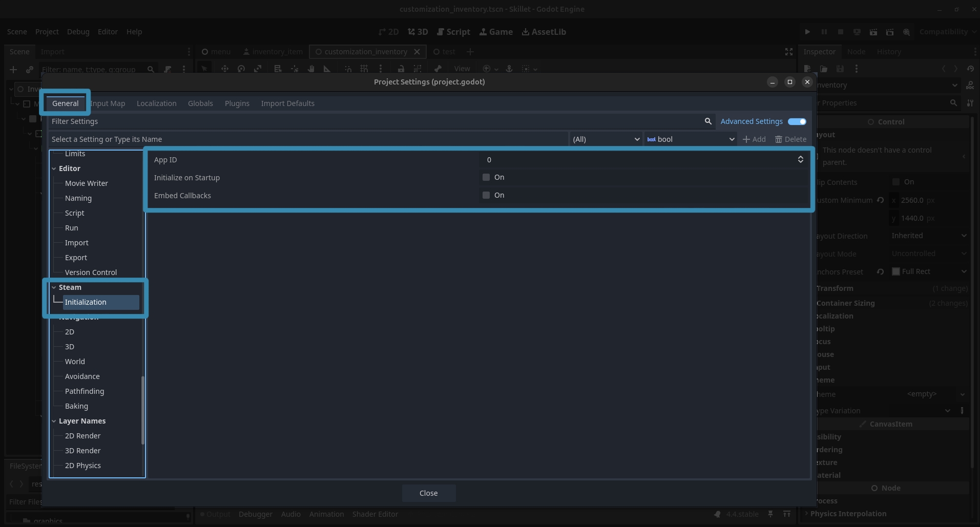This screenshot has height=527, width=980.
Task: Select Pathfinding in the settings tree
Action: (x=85, y=391)
